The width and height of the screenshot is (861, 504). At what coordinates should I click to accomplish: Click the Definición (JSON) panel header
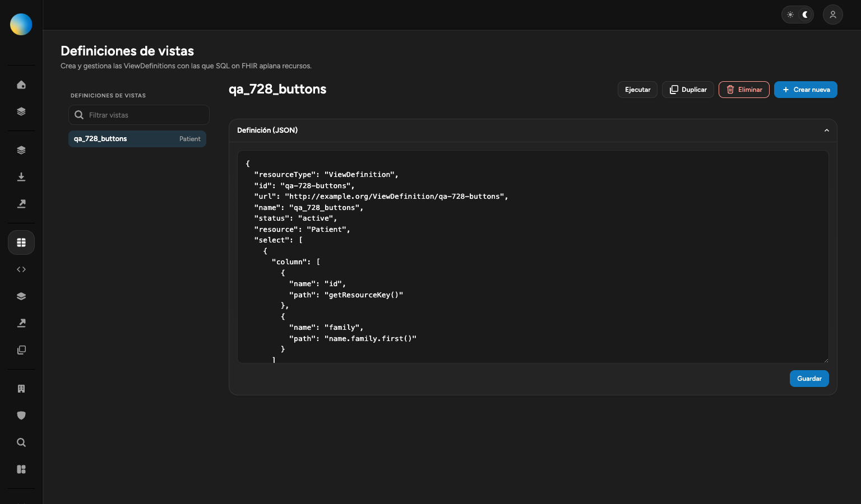click(x=533, y=130)
